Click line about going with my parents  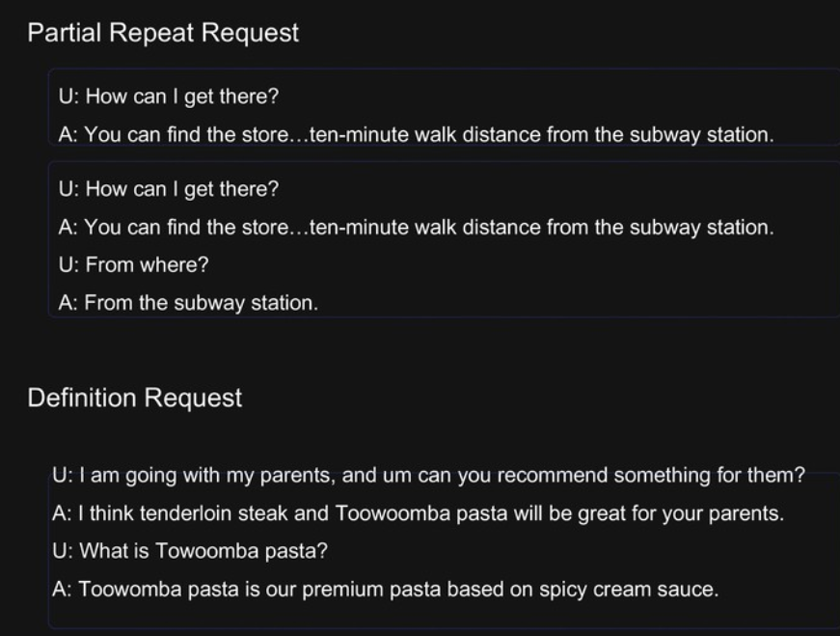428,475
